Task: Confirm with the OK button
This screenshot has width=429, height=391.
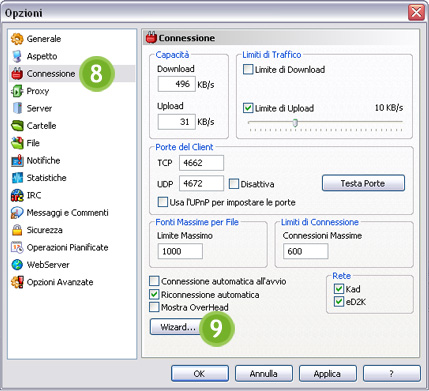Action: 200,374
